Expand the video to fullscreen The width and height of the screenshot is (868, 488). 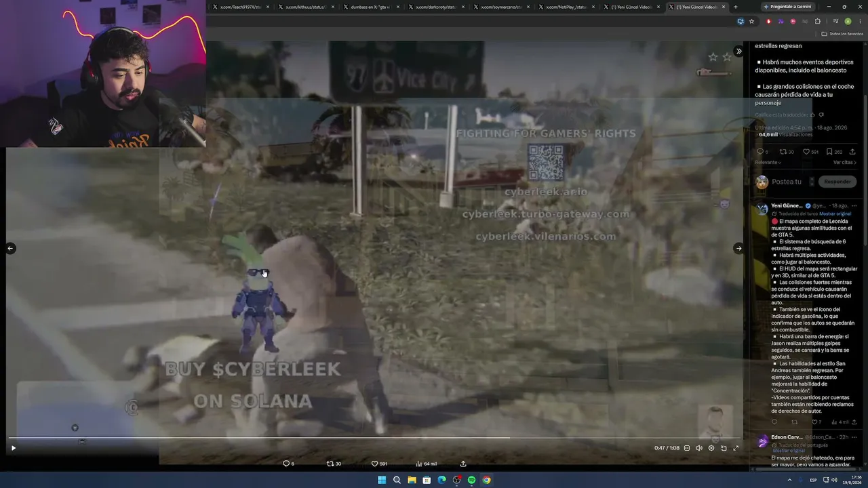click(x=736, y=448)
